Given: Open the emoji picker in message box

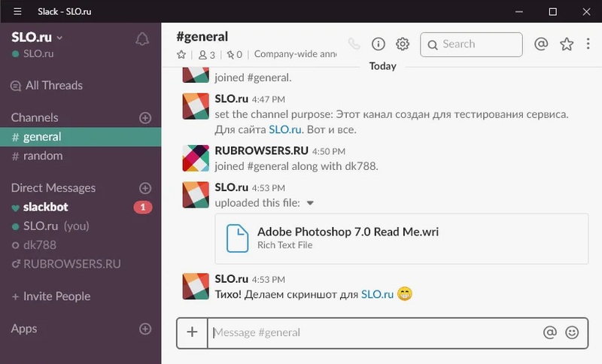Looking at the screenshot, I should click(x=572, y=332).
